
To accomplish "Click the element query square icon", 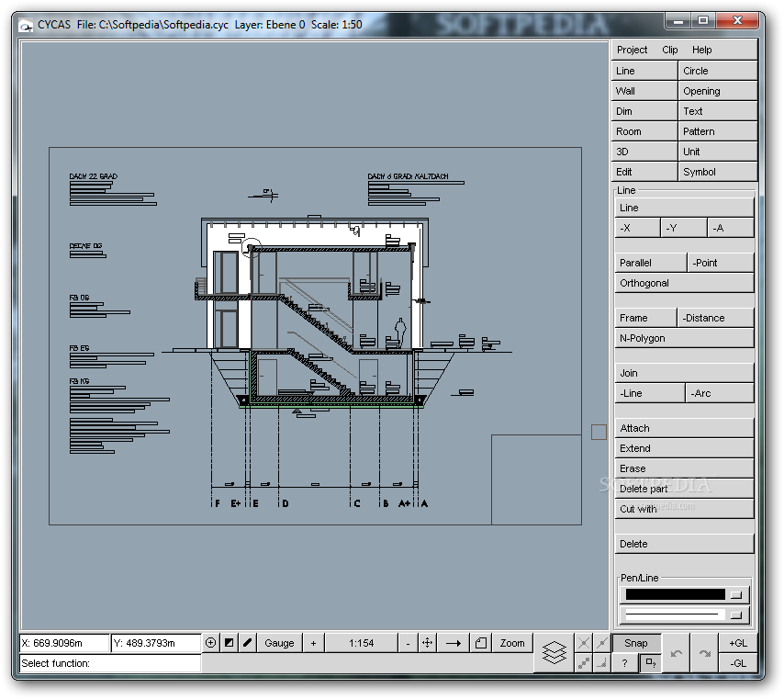I will pos(651,663).
